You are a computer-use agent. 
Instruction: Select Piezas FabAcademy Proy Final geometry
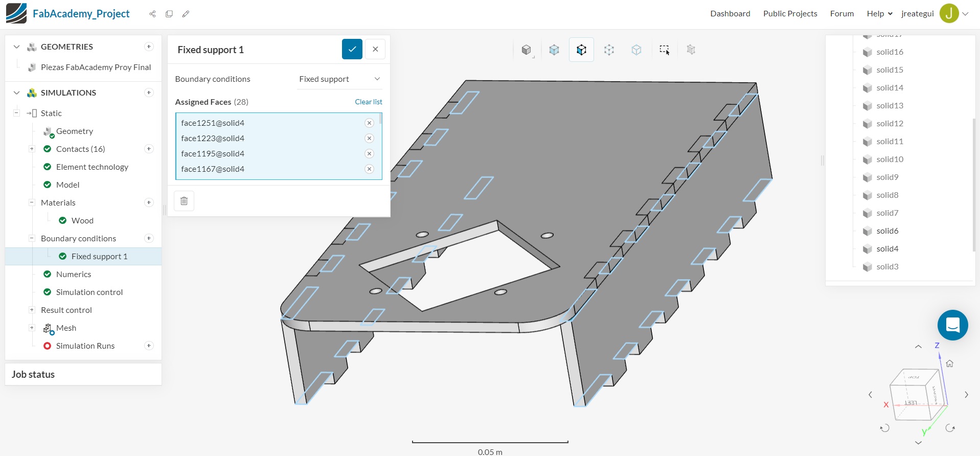(x=96, y=67)
